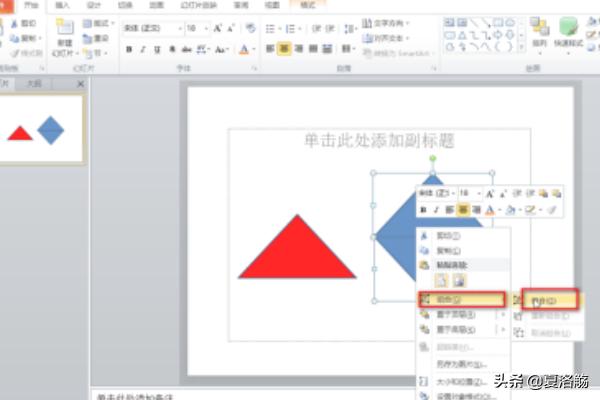Click the font color A in ribbon
Screen dimensions: 600x400
click(244, 49)
